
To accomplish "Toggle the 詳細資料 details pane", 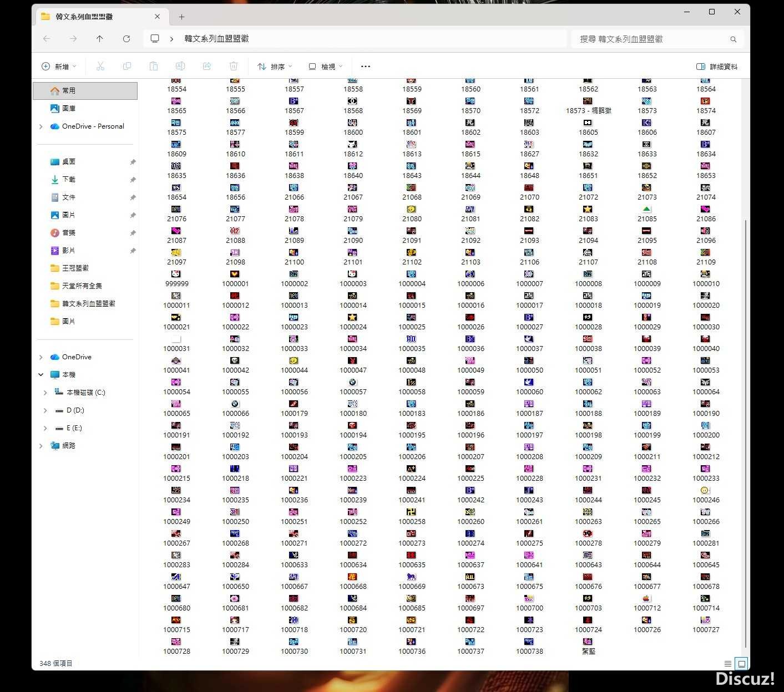I will [x=717, y=67].
